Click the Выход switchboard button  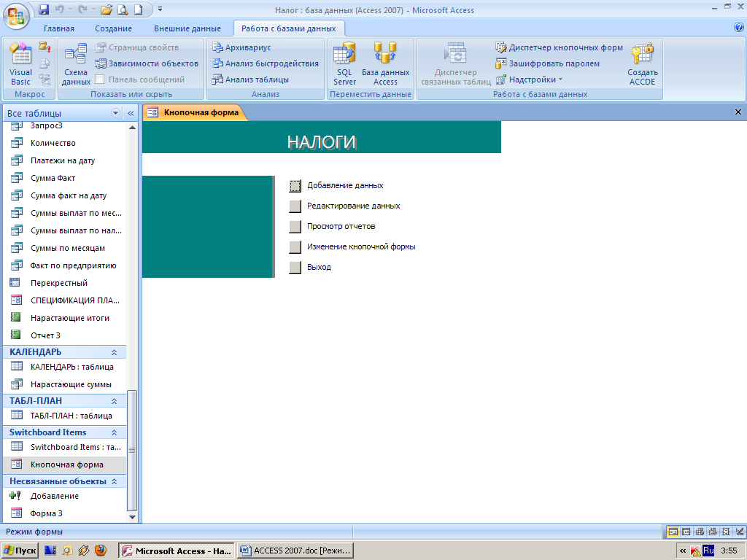pyautogui.click(x=295, y=268)
